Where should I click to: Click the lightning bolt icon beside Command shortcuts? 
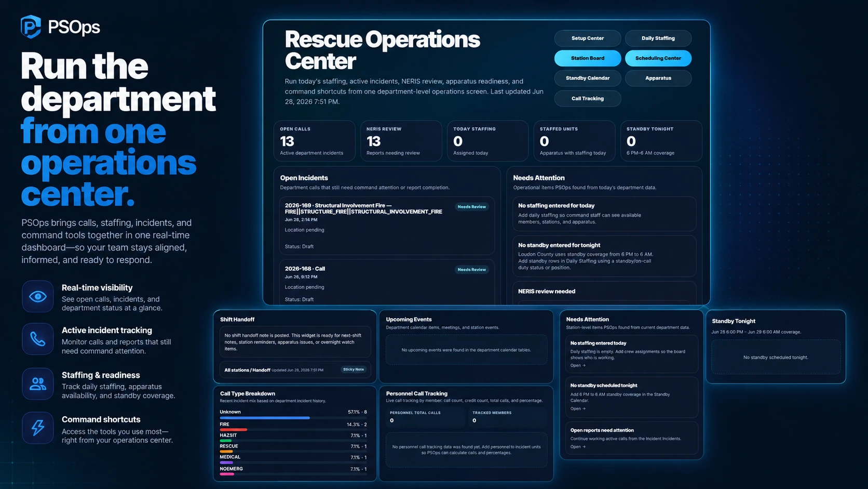[37, 428]
